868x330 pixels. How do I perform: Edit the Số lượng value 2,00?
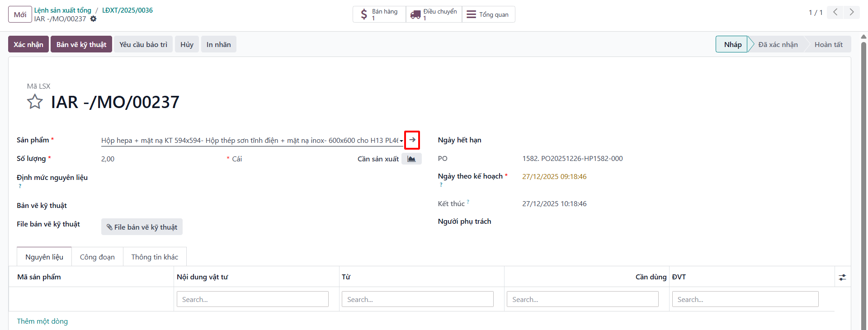108,159
